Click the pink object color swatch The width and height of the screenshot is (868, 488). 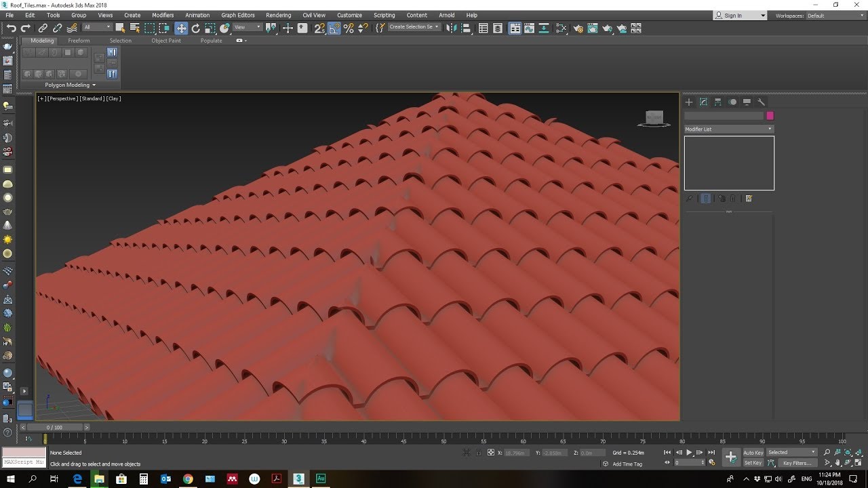click(x=770, y=116)
